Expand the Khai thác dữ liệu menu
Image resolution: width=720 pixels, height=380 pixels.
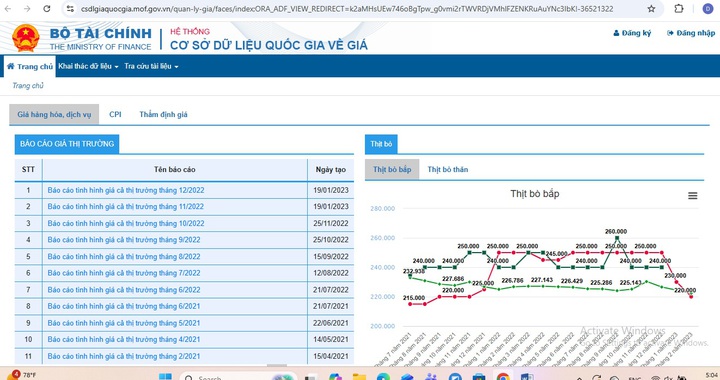pos(88,67)
